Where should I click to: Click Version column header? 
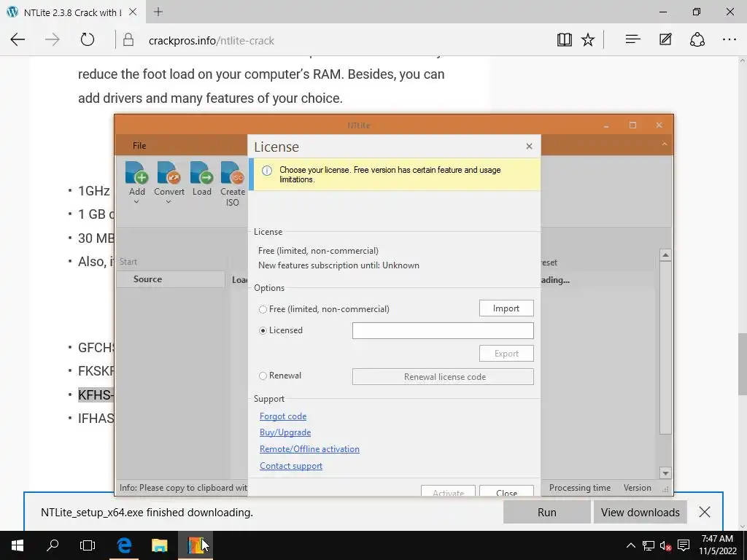point(637,488)
